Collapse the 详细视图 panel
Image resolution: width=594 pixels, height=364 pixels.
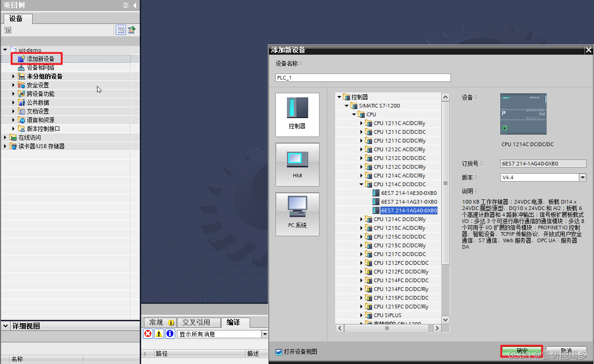click(6, 326)
